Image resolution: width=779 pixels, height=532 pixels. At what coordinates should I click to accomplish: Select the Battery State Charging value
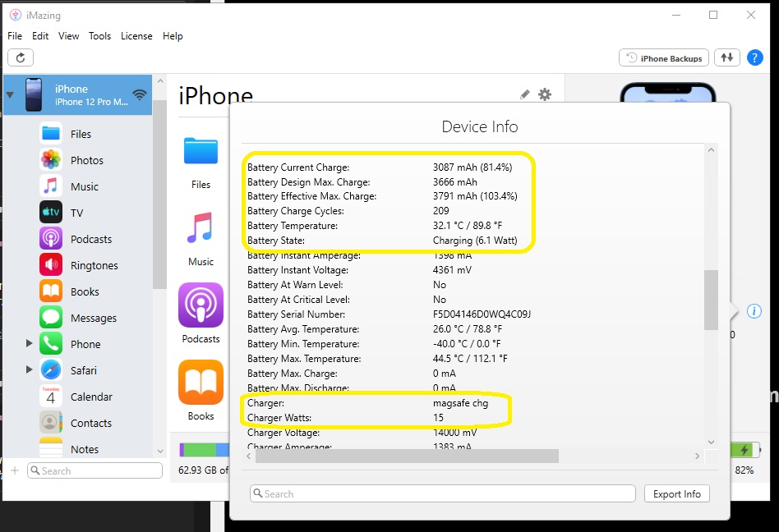(475, 241)
